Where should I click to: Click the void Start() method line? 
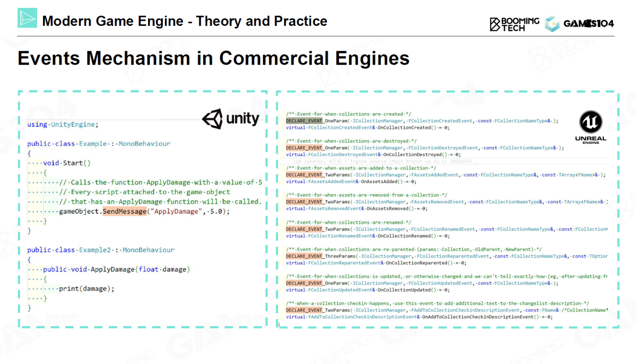[x=67, y=163]
